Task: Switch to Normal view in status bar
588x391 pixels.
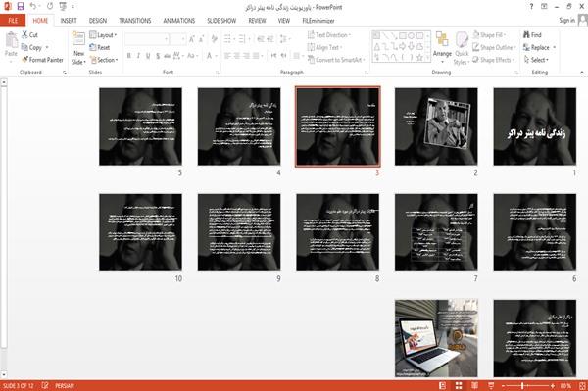Action: pyautogui.click(x=443, y=385)
